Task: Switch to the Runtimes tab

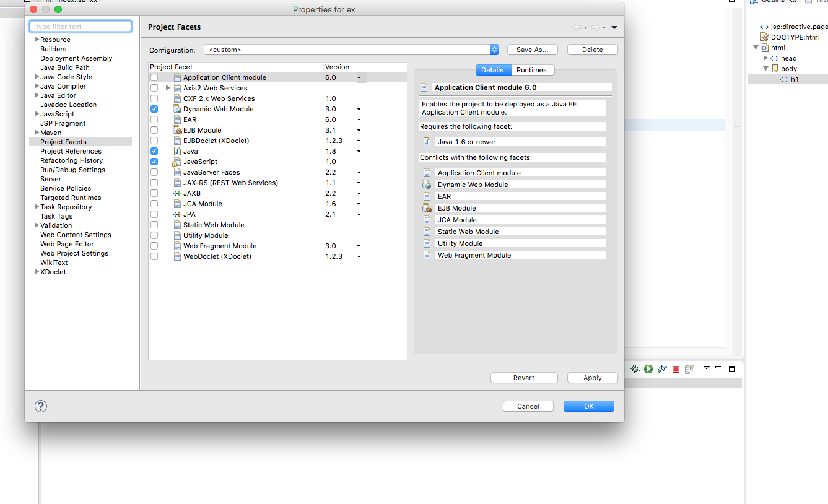Action: point(531,70)
